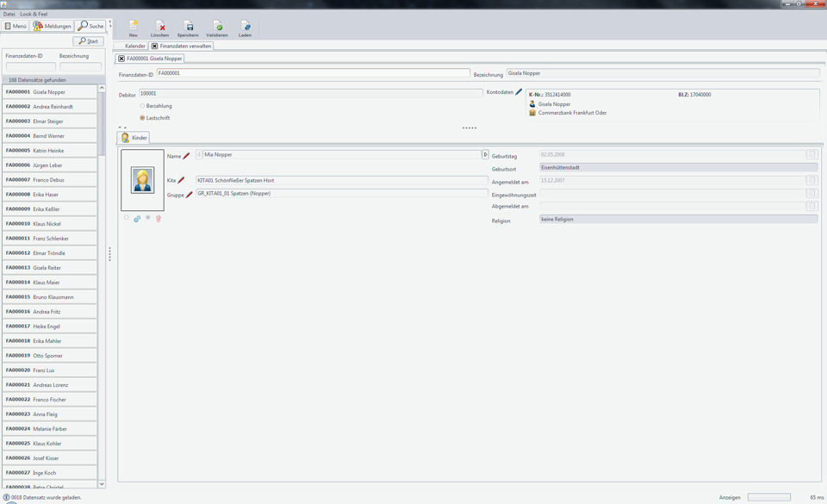This screenshot has height=504, width=827.
Task: Click the Neu toolbar icon
Action: pos(134,26)
